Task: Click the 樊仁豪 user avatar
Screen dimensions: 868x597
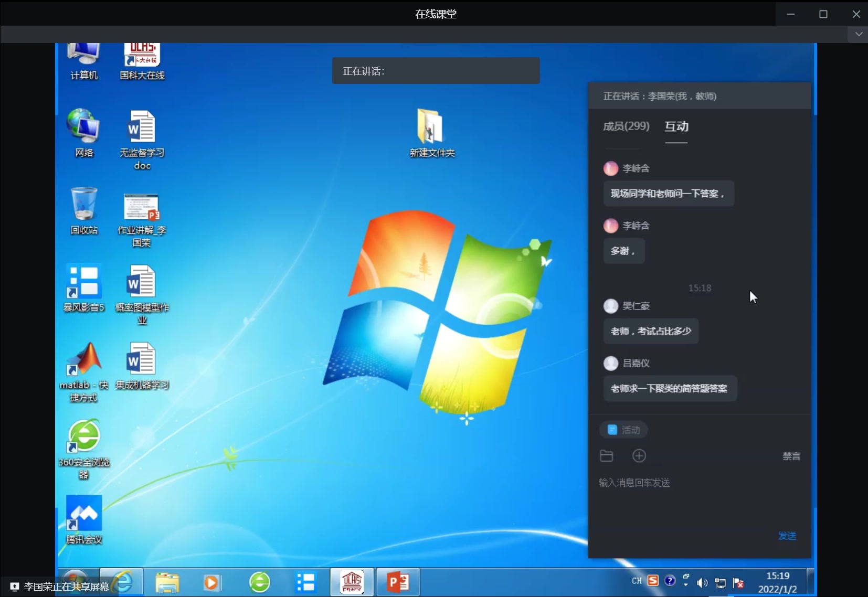Action: click(x=611, y=306)
